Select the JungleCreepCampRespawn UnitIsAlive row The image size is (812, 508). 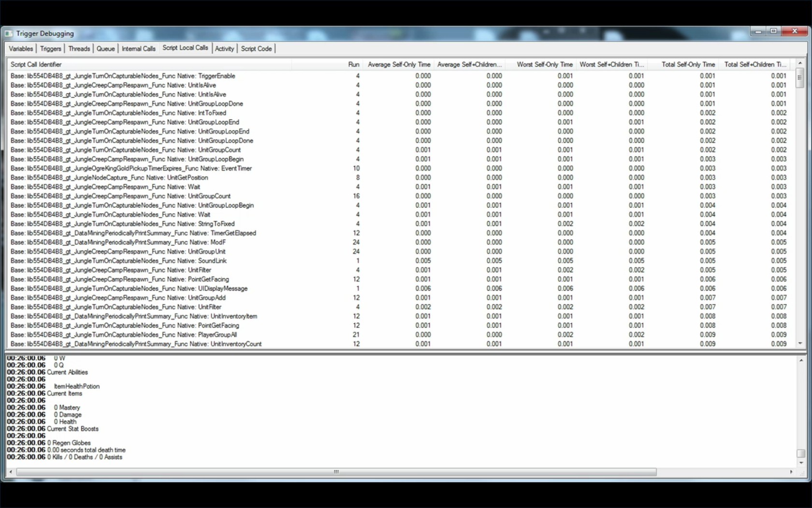[x=399, y=85]
